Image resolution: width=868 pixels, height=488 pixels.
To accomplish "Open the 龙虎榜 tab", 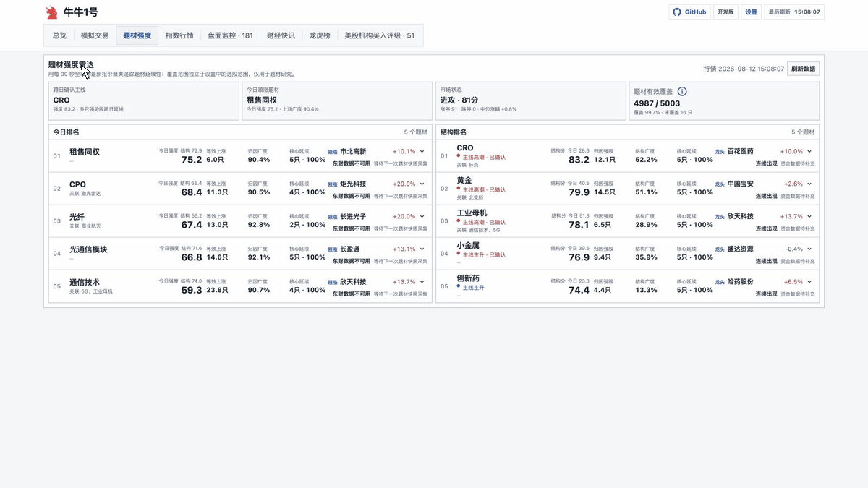I will click(x=320, y=35).
